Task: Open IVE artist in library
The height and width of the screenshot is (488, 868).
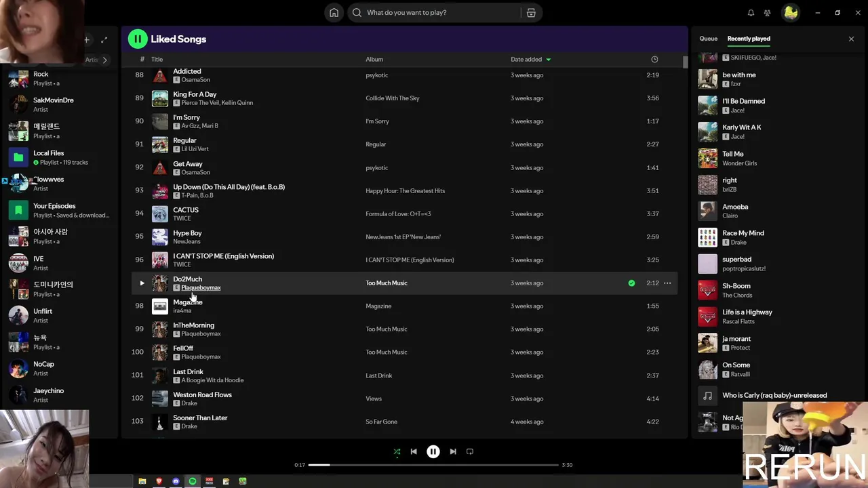Action: coord(60,263)
